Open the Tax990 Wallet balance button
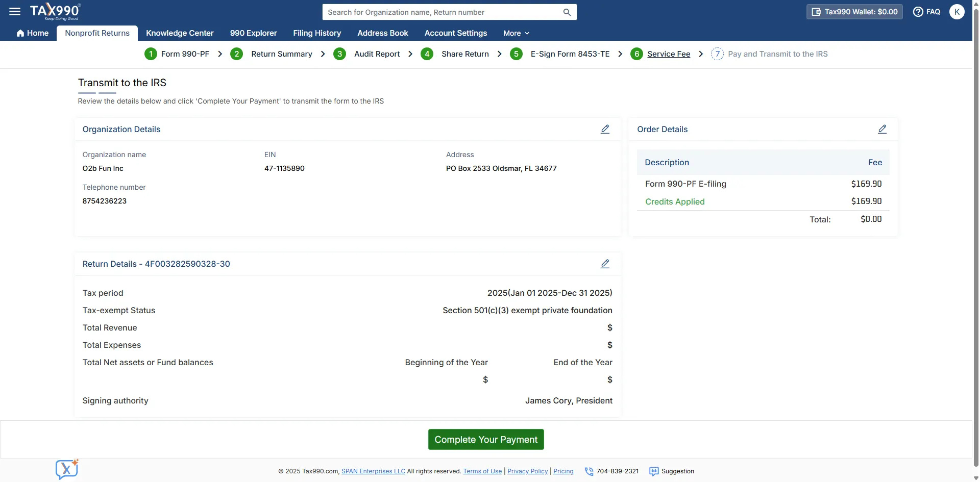The image size is (980, 482). (854, 12)
